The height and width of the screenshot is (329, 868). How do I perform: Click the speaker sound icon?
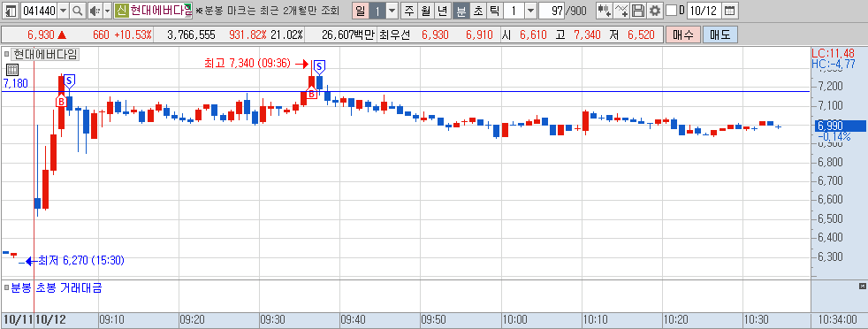[95, 10]
